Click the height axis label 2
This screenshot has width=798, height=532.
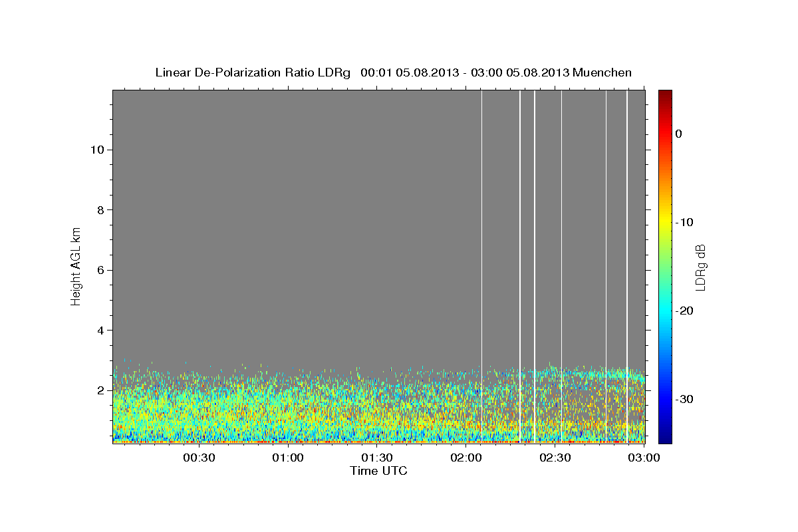100,390
